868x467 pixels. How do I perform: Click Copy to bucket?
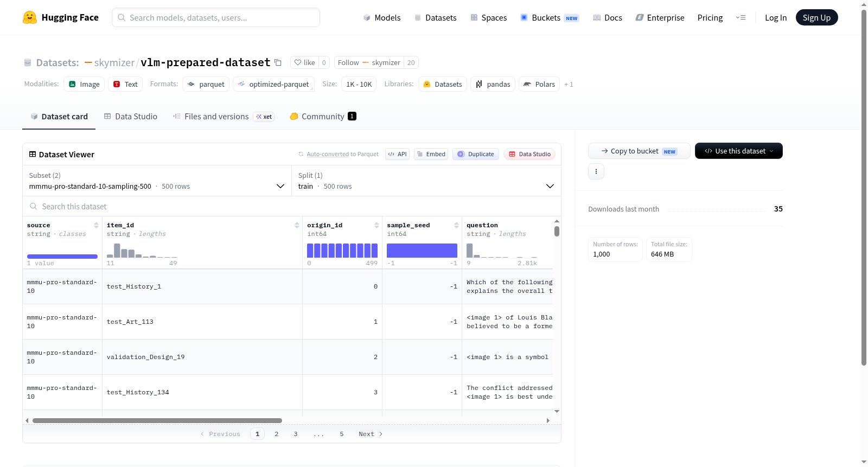(x=639, y=151)
